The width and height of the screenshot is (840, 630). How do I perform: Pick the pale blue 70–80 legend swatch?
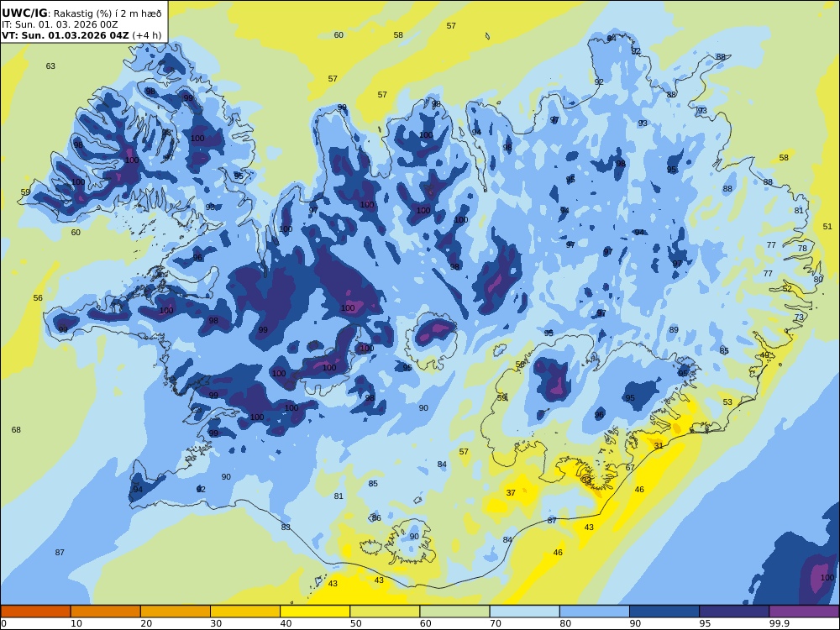(524, 612)
